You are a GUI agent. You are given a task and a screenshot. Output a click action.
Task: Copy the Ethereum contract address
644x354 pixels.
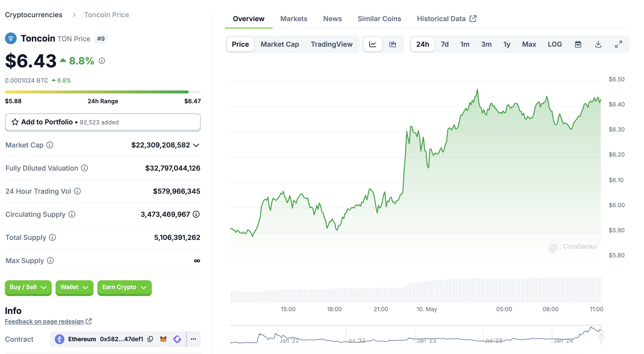(x=150, y=339)
